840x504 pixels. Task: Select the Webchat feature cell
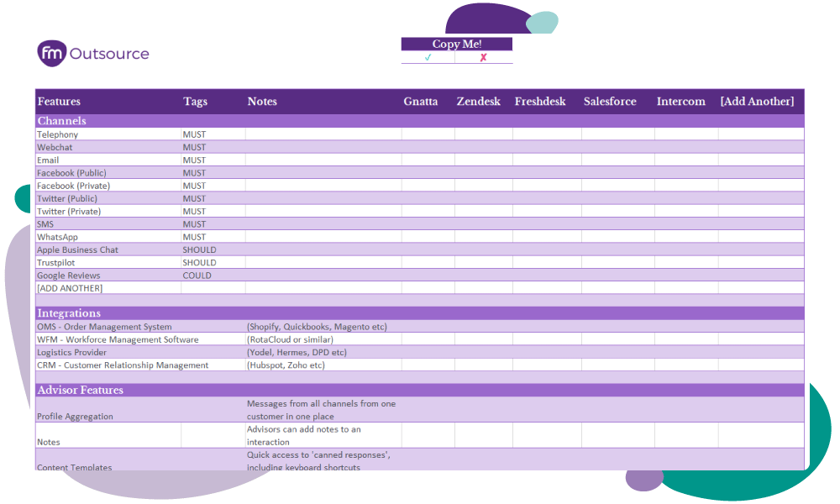point(108,147)
